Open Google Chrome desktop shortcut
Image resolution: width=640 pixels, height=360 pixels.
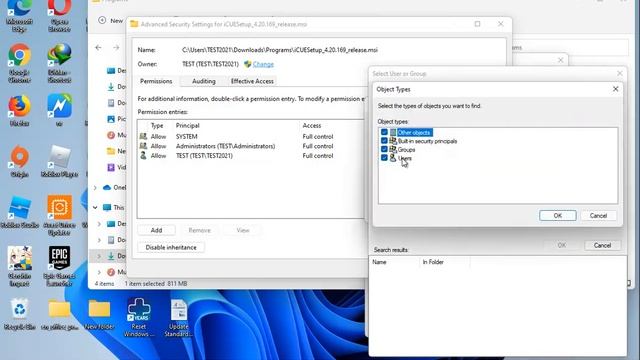19,64
